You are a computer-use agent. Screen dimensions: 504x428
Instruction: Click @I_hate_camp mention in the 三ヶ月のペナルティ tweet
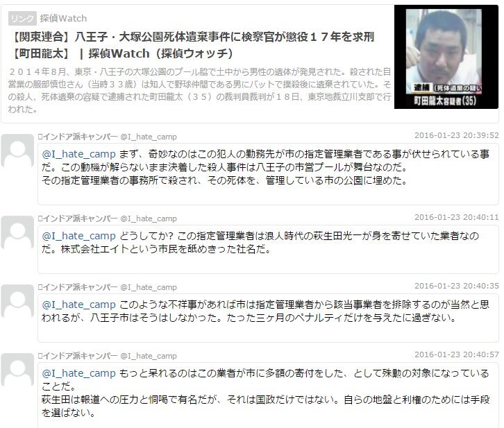[78, 305]
